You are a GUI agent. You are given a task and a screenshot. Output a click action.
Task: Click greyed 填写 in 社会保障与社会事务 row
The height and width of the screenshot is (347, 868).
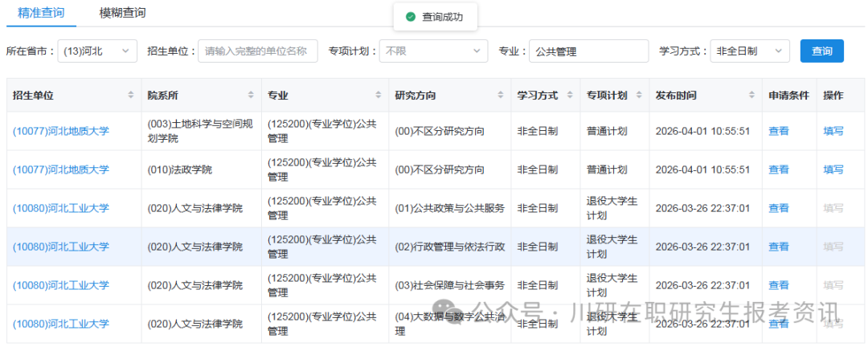pyautogui.click(x=833, y=285)
